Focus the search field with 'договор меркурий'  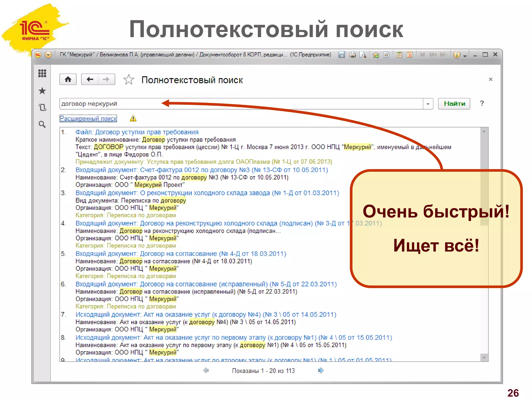click(x=241, y=104)
